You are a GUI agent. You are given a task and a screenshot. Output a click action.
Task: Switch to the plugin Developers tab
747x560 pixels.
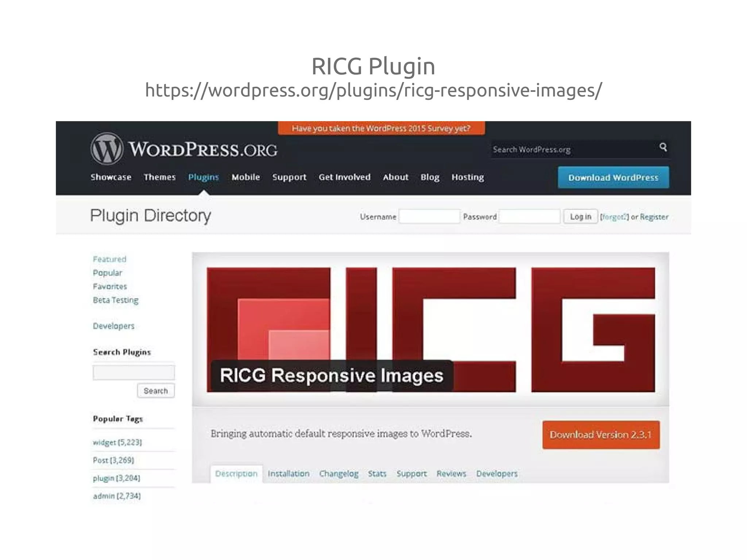click(x=497, y=474)
